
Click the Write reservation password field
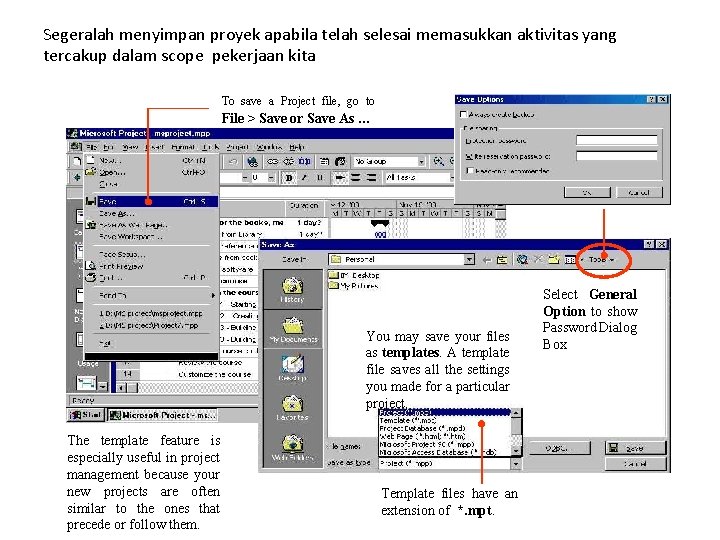click(x=617, y=156)
